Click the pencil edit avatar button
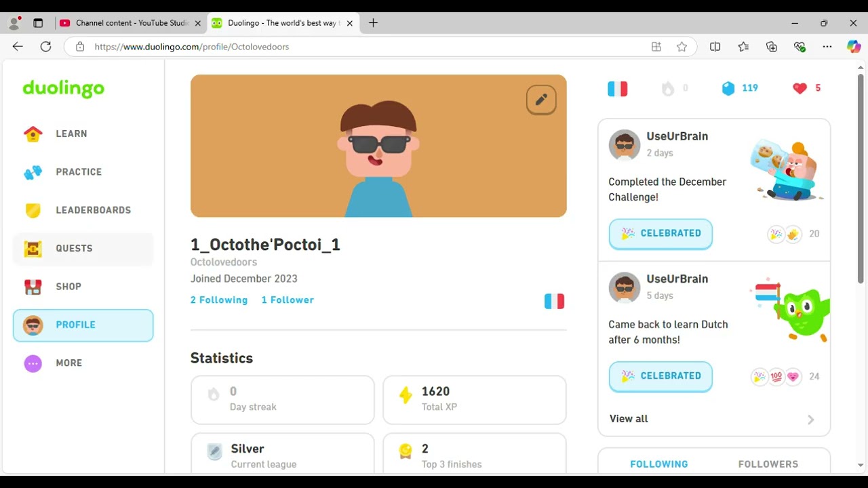This screenshot has width=868, height=488. [541, 100]
